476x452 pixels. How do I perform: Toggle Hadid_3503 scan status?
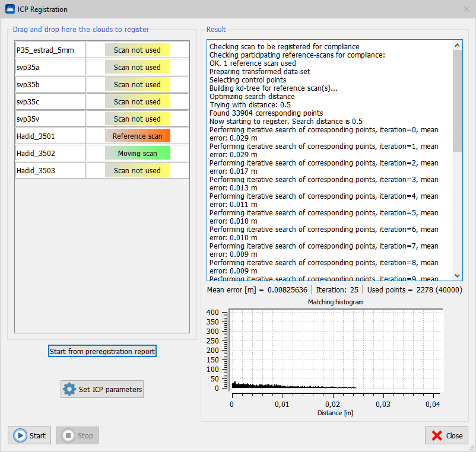click(x=138, y=170)
